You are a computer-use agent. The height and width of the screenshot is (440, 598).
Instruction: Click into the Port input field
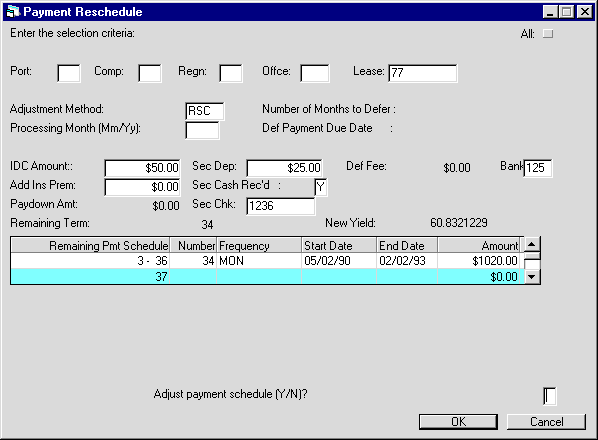click(69, 73)
